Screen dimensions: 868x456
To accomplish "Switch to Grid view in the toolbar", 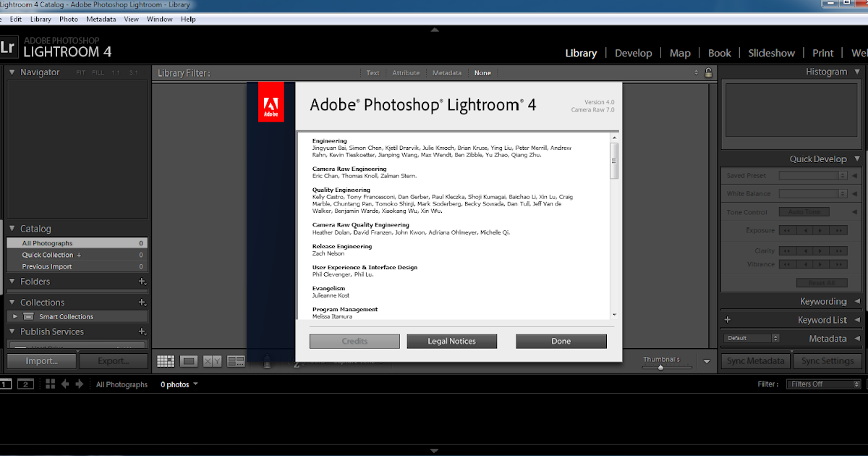I will (x=166, y=360).
